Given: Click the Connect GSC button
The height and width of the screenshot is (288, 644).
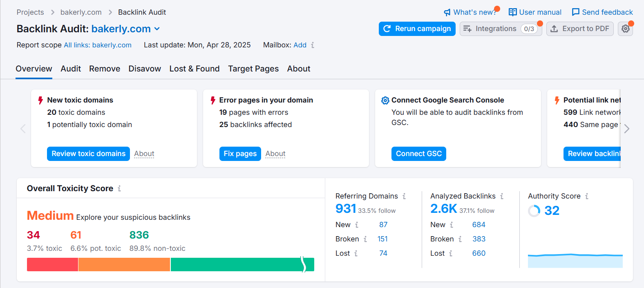Looking at the screenshot, I should click(419, 154).
